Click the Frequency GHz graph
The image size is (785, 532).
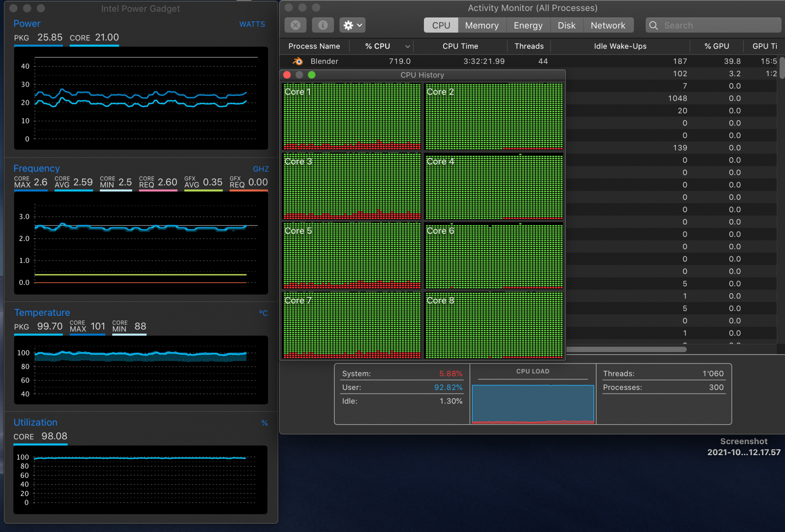pos(141,243)
